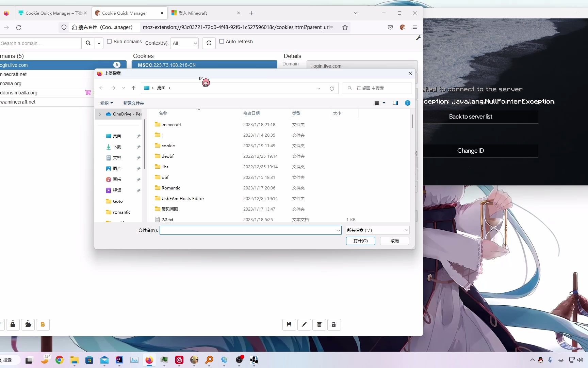
Task: Enable the Sub-domains checkbox
Action: [x=109, y=41]
